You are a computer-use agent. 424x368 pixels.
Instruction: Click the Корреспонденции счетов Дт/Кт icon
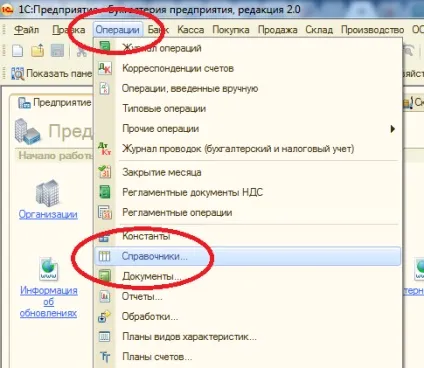pyautogui.click(x=105, y=68)
